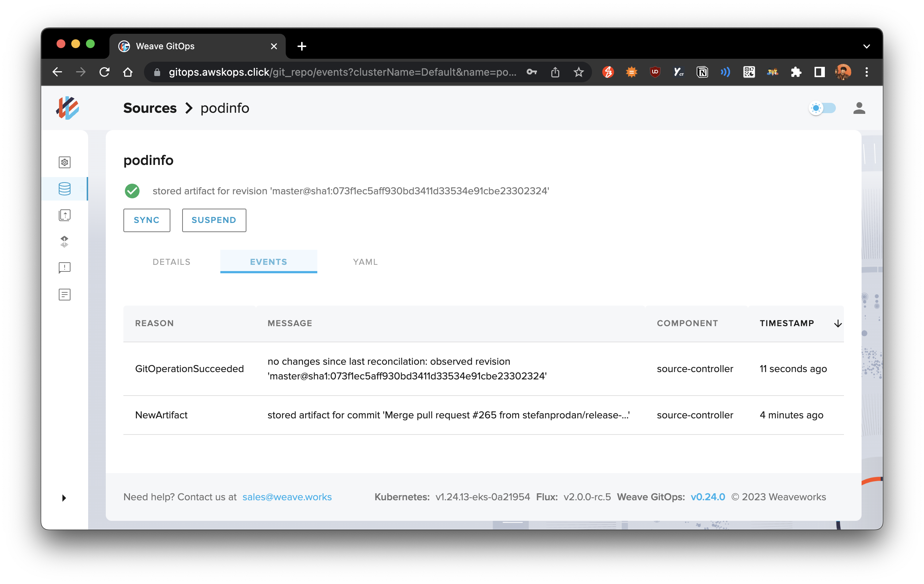This screenshot has height=584, width=924.
Task: Click the SUSPEND button
Action: point(214,220)
